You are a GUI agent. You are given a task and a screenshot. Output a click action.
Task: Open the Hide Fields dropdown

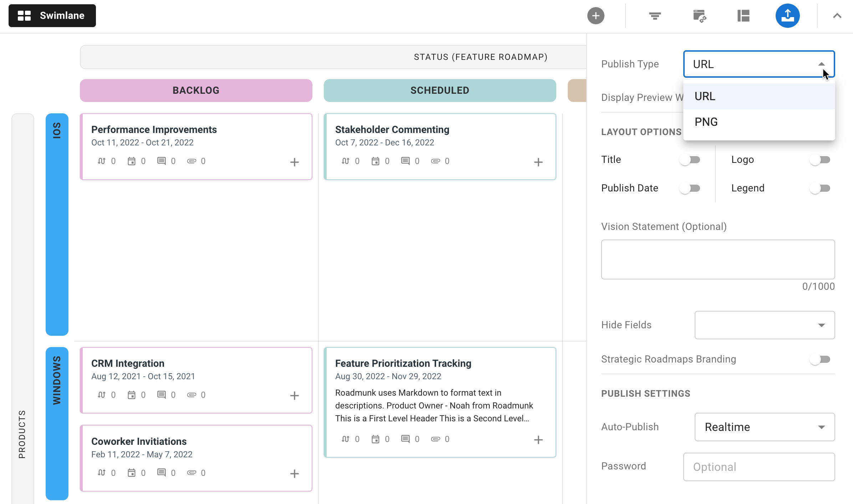pyautogui.click(x=764, y=325)
